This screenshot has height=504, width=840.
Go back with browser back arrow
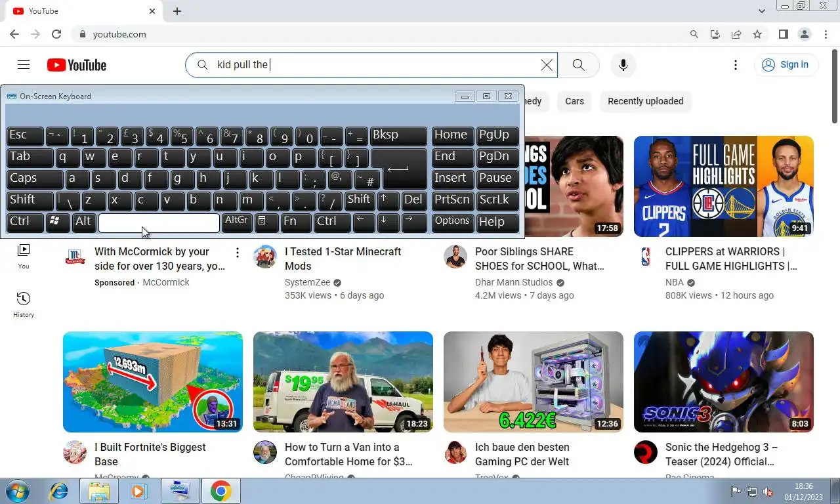[x=14, y=34]
